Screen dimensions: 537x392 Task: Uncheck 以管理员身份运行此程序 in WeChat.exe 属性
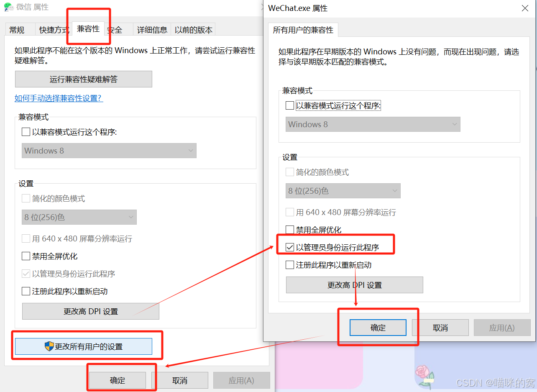click(290, 248)
